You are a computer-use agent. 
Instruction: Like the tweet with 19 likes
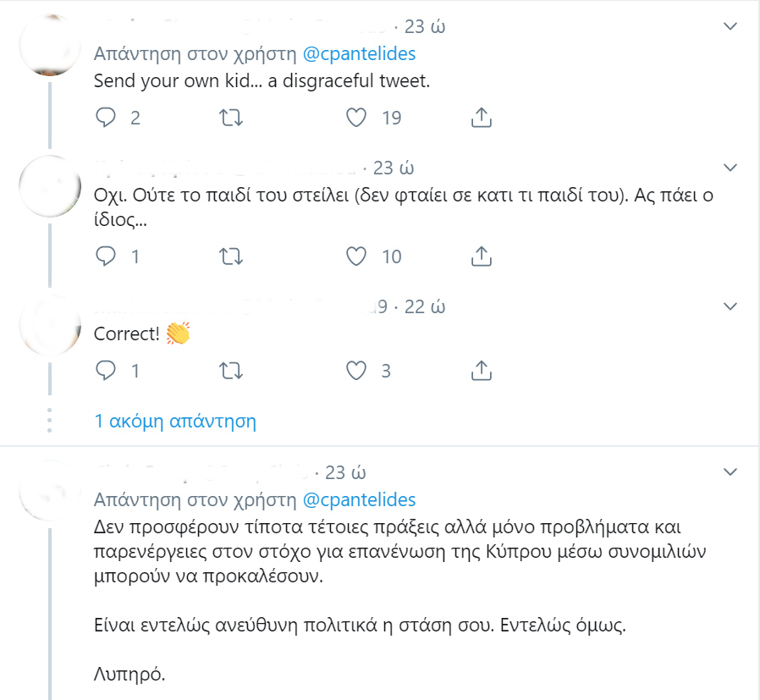coord(356,118)
